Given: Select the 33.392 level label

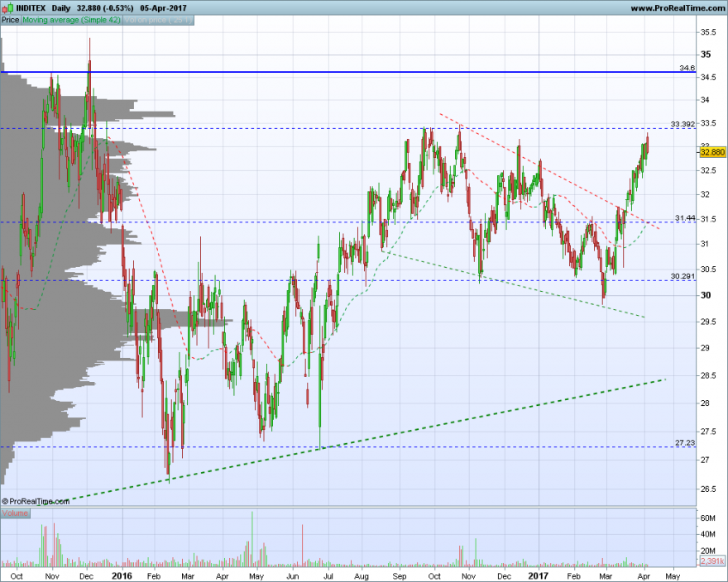Looking at the screenshot, I should click(x=683, y=124).
